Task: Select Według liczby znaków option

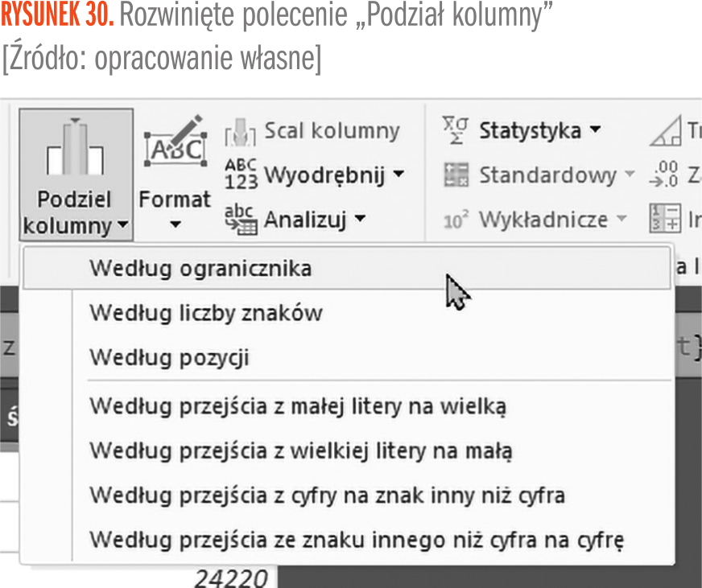Action: click(x=205, y=313)
